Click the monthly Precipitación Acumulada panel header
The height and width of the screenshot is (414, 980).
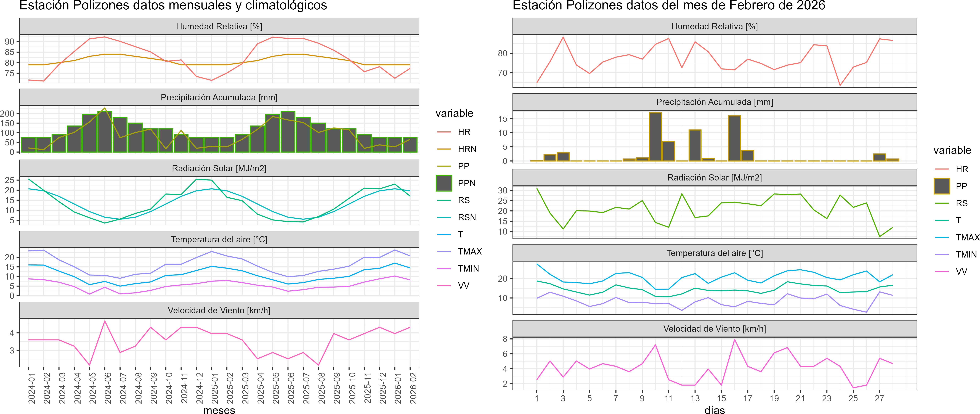[219, 97]
